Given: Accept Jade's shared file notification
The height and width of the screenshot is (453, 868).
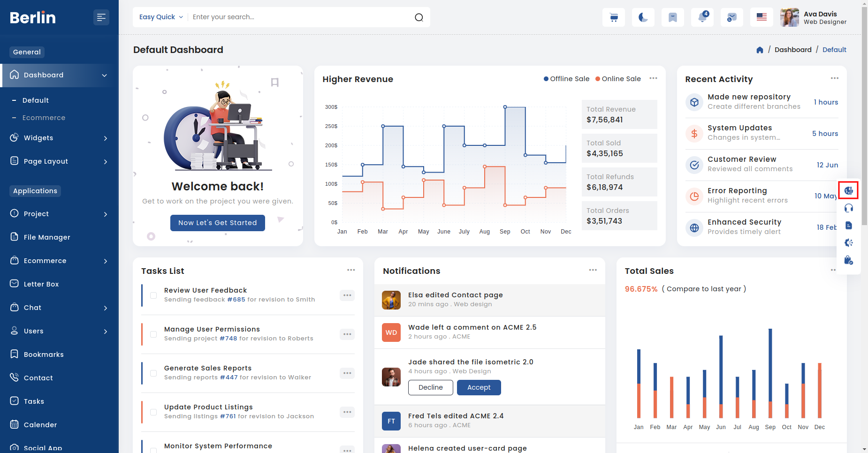Looking at the screenshot, I should point(479,387).
